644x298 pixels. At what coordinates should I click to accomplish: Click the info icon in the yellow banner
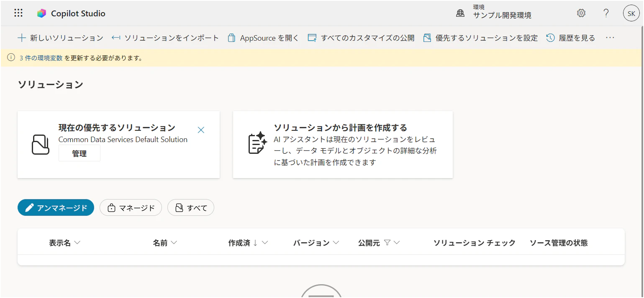click(x=11, y=58)
